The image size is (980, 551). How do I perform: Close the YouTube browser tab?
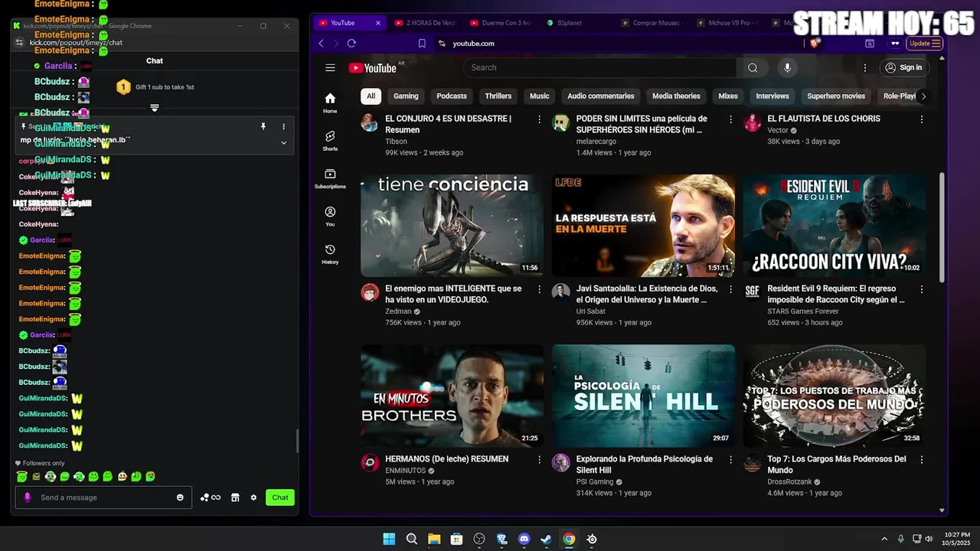coord(377,23)
